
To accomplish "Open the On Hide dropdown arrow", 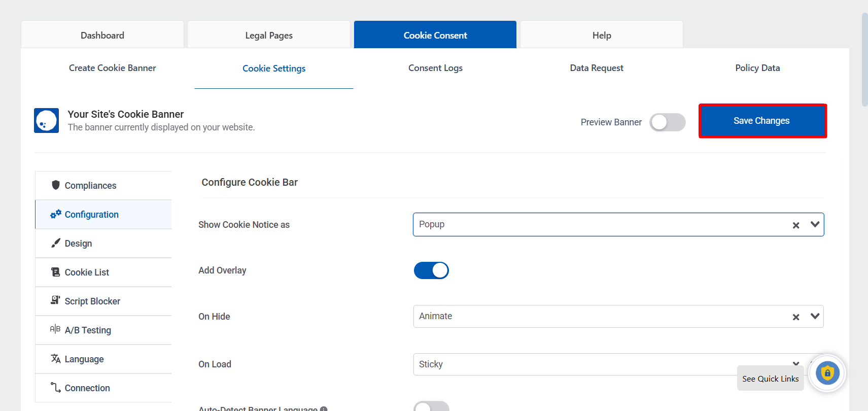I will [815, 316].
